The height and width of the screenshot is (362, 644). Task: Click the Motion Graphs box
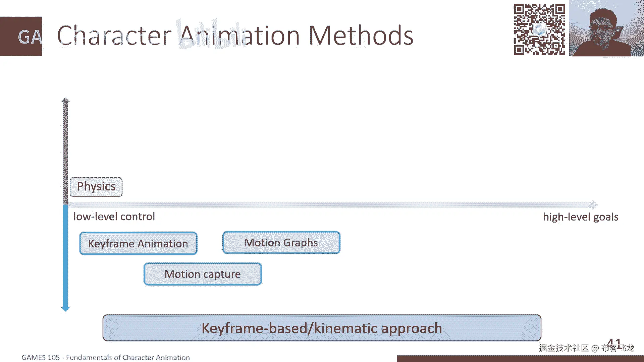281,242
